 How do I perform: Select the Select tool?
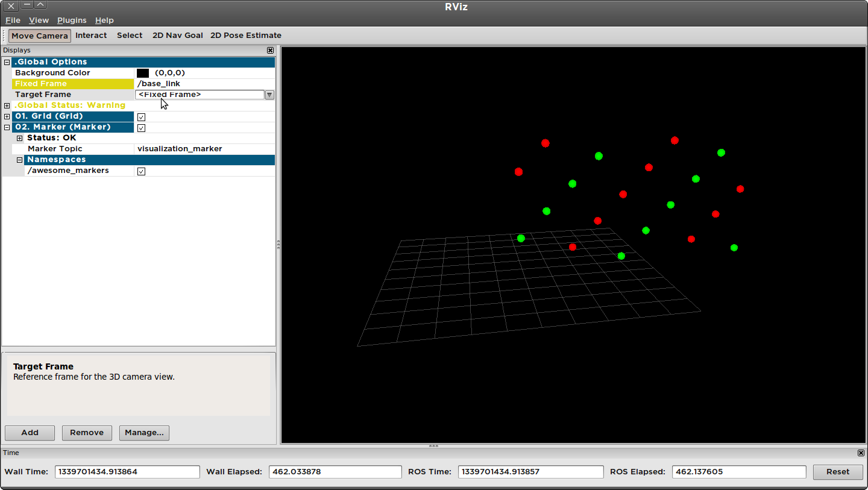(129, 35)
